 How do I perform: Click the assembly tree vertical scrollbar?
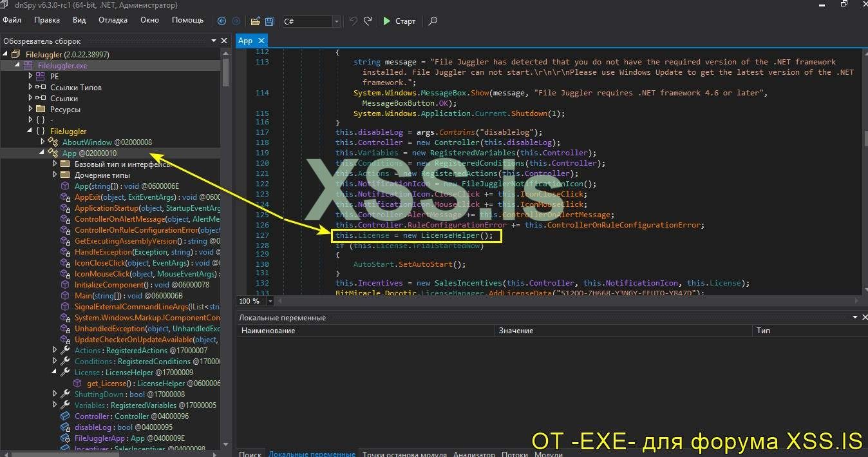[x=225, y=248]
